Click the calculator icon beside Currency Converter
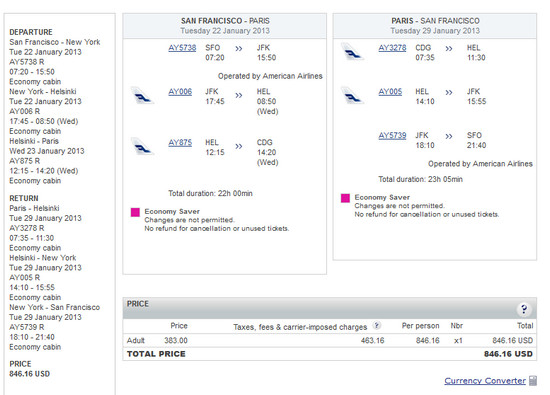550x395 pixels. point(533,381)
